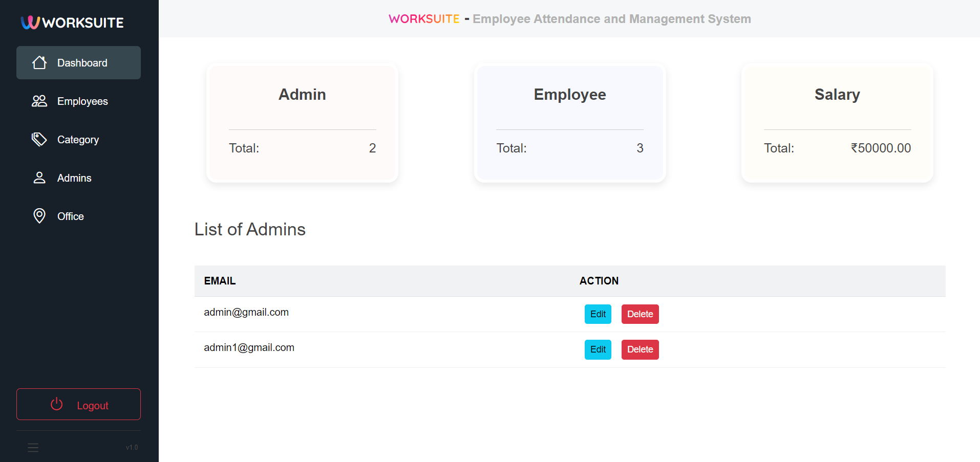Click the Employee total card
This screenshot has height=462, width=980.
pyautogui.click(x=570, y=123)
